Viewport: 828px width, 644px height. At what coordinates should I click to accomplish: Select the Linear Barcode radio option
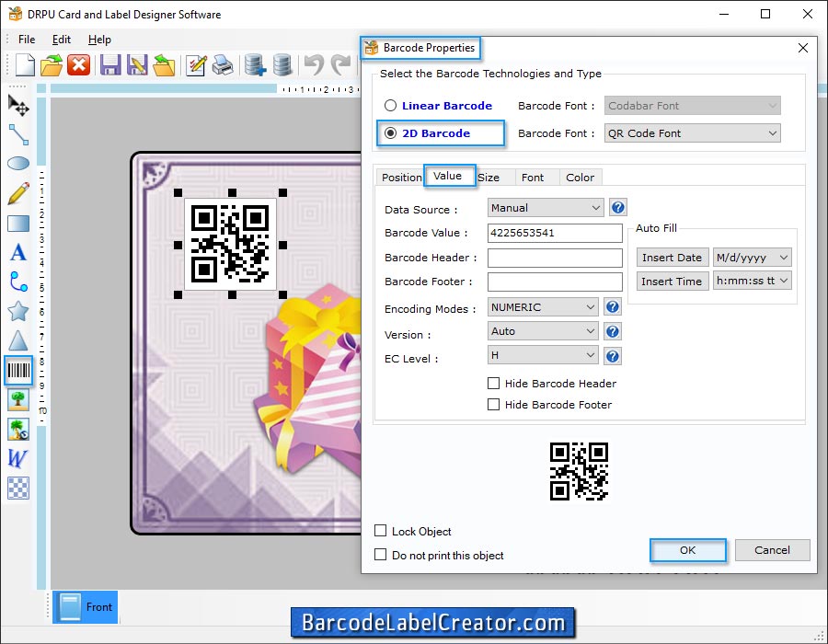coord(390,106)
